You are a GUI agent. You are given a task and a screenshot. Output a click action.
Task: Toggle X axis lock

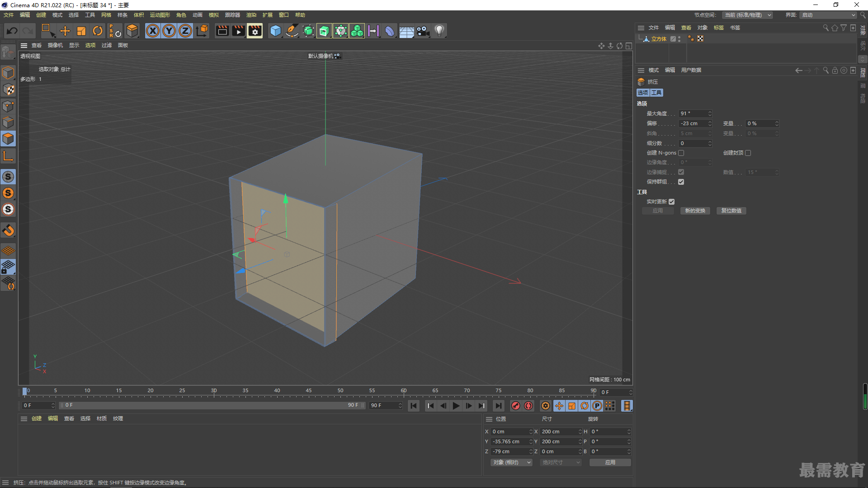(153, 31)
